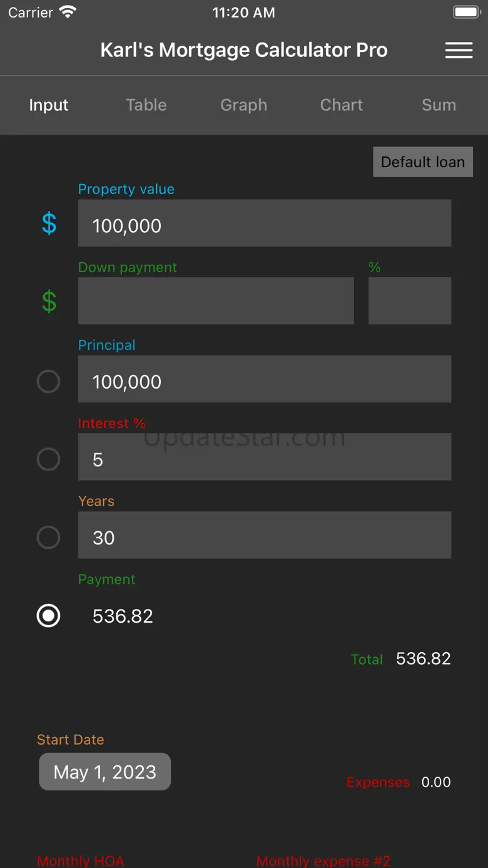Edit the Years input field
This screenshot has width=488, height=868.
pos(264,536)
